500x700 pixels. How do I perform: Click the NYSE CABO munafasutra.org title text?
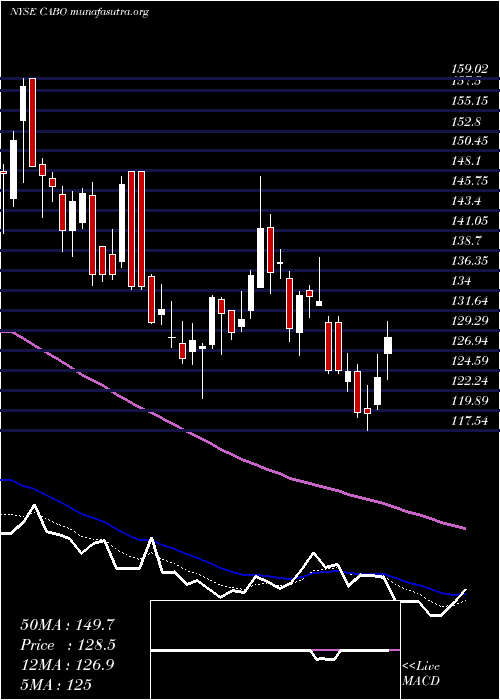[79, 12]
